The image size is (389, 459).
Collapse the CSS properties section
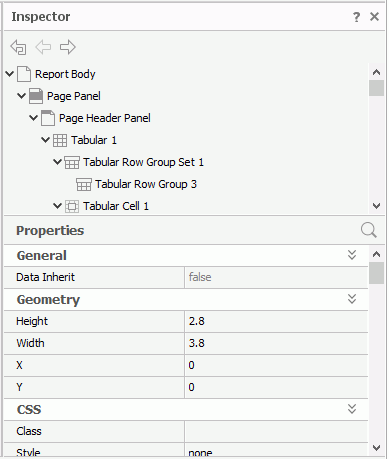(352, 409)
